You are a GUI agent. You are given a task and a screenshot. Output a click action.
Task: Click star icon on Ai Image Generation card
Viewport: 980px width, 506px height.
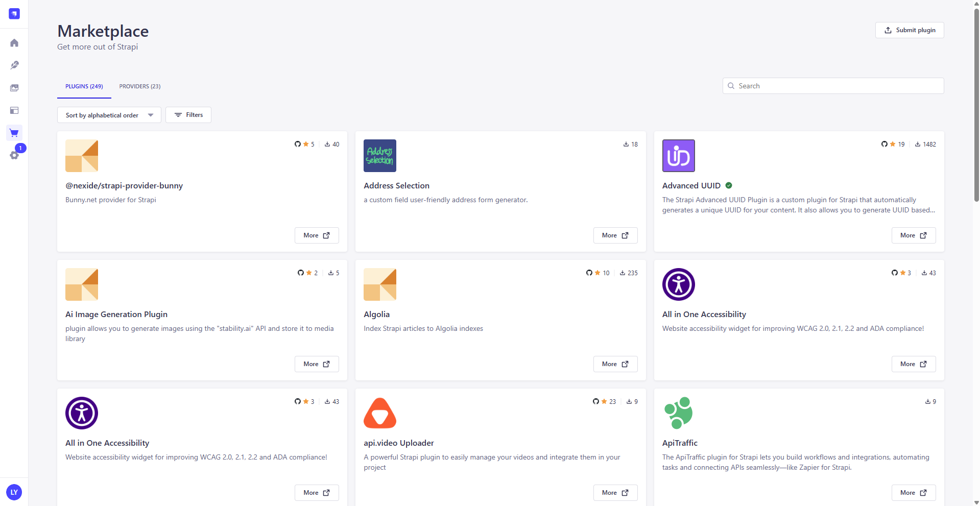point(309,273)
